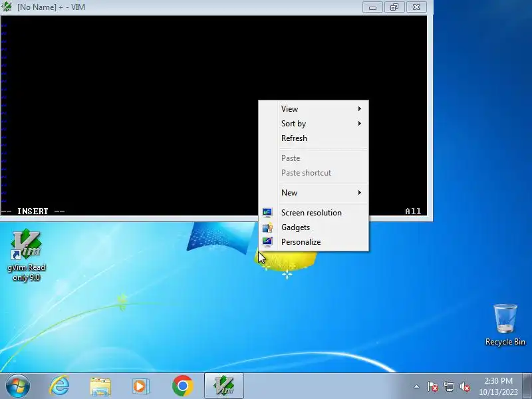Click the Personalize menu icon
This screenshot has height=399, width=532.
pos(267,242)
